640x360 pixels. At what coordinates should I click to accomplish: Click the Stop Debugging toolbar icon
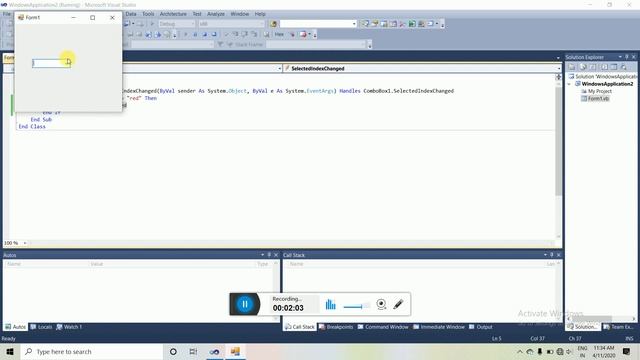[204, 34]
